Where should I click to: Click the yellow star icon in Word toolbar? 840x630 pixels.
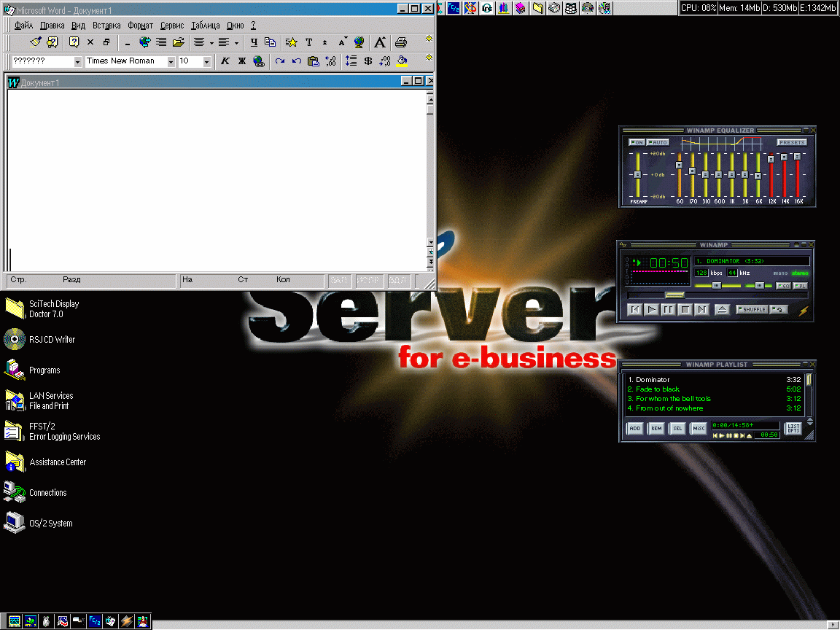coord(292,42)
